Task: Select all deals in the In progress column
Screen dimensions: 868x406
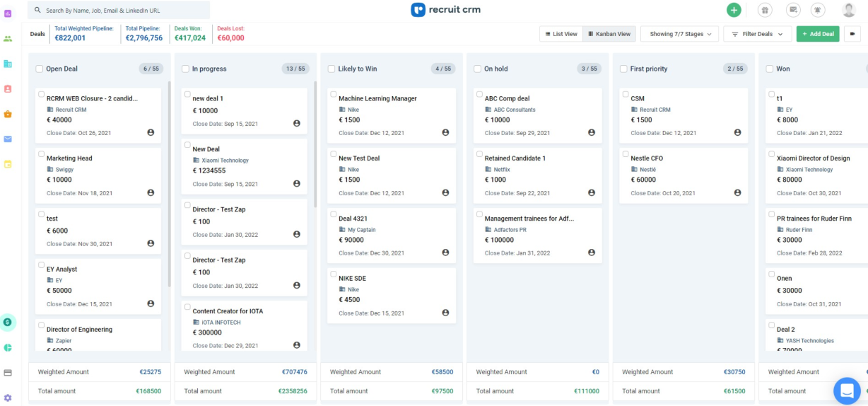Action: pos(185,69)
